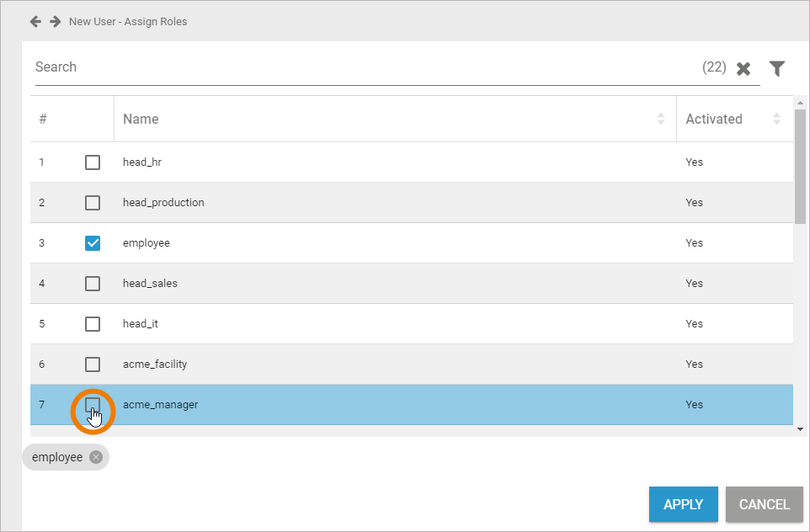Viewport: 810px width, 532px height.
Task: Open the filter funnel icon
Action: (777, 68)
